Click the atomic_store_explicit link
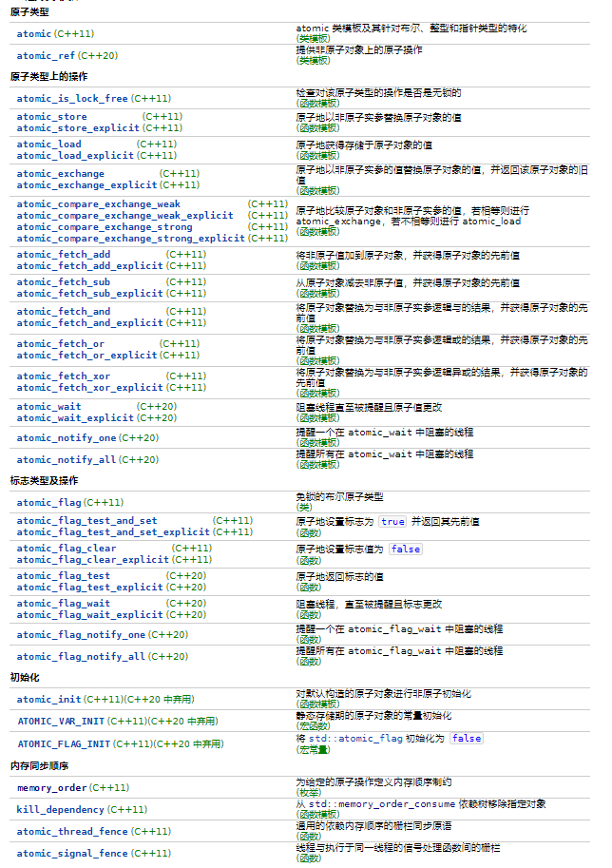The image size is (612, 868). [x=78, y=128]
